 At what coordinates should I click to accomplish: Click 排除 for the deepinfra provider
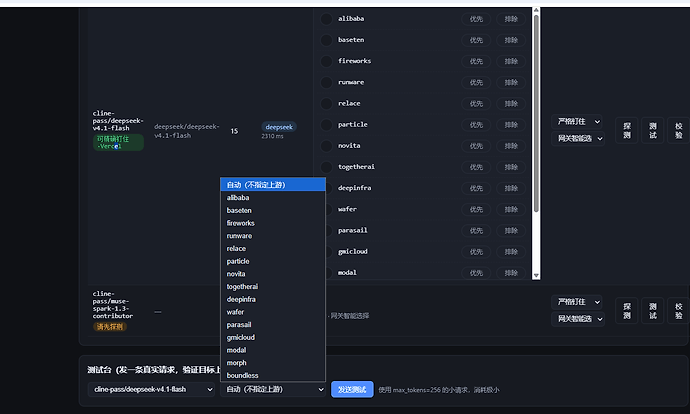click(x=511, y=188)
